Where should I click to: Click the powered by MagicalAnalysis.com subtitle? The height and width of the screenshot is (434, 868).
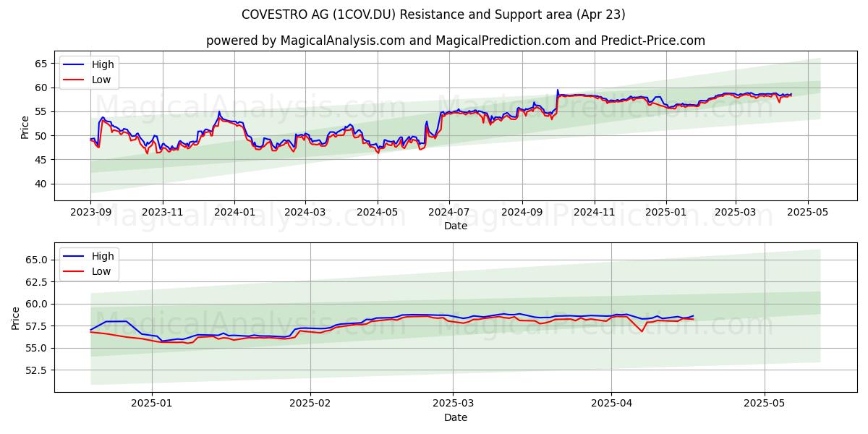455,41
